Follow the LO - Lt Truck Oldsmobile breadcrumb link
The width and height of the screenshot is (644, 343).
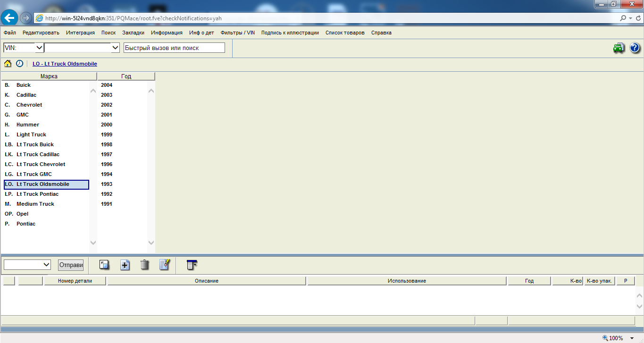(65, 64)
